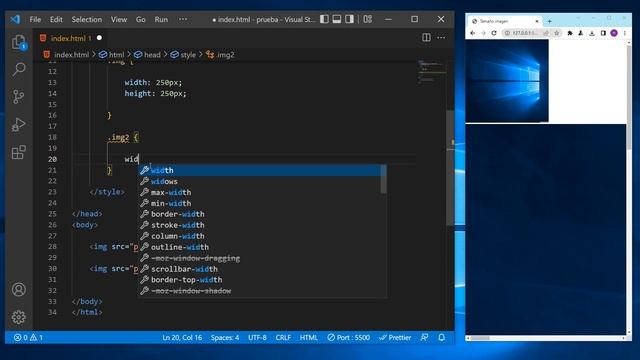Open the Customize Layout icon
The height and width of the screenshot is (360, 640).
pos(368,19)
